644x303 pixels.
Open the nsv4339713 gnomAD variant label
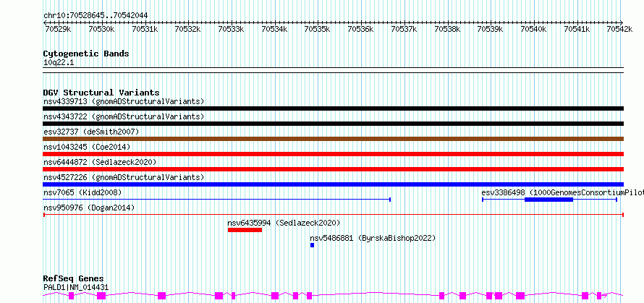[x=124, y=101]
